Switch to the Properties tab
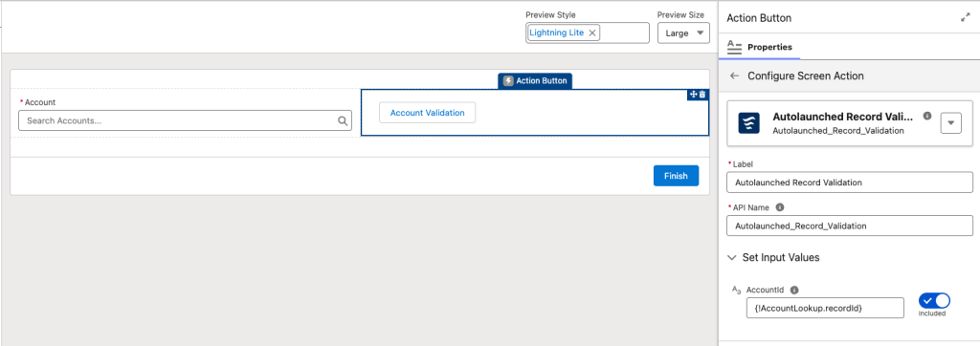 (760, 47)
